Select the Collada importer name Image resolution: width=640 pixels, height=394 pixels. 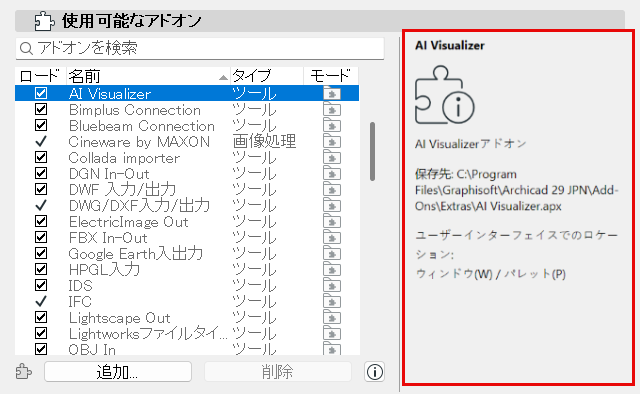tap(124, 158)
